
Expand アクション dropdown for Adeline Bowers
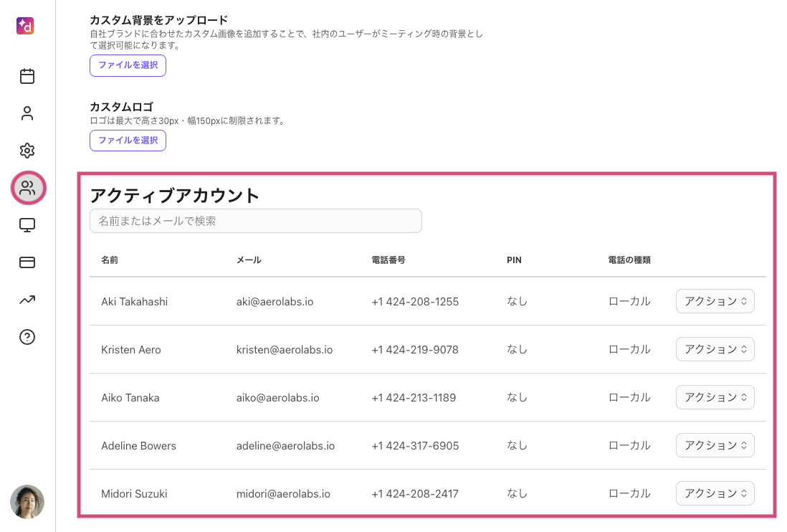[715, 445]
